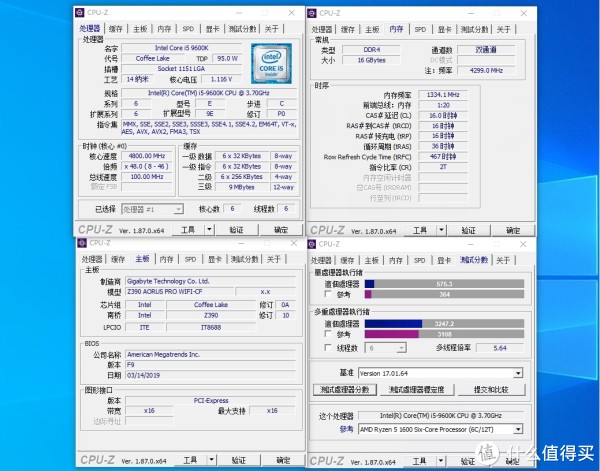Toggle the single-thread 参考 reference checkbox
The width and height of the screenshot is (600, 471).
click(328, 294)
